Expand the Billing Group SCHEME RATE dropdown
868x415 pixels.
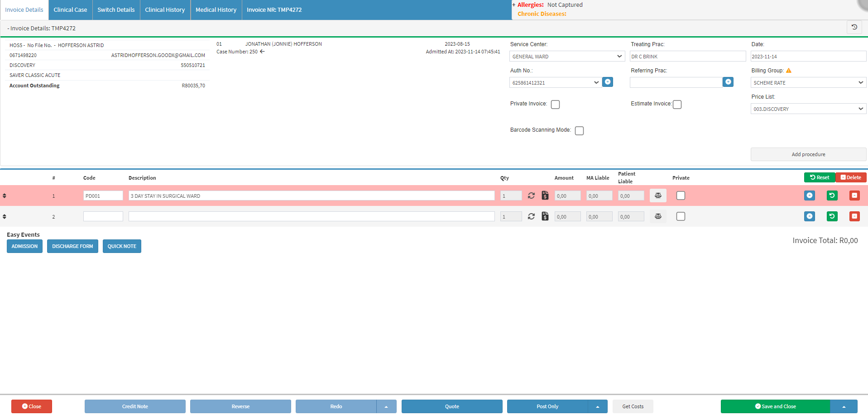click(808, 83)
